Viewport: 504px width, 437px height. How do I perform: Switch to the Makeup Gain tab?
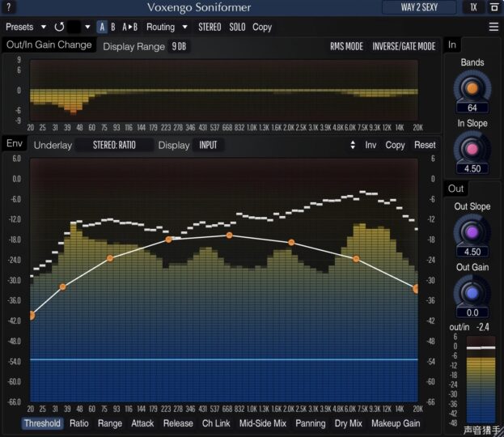point(396,423)
